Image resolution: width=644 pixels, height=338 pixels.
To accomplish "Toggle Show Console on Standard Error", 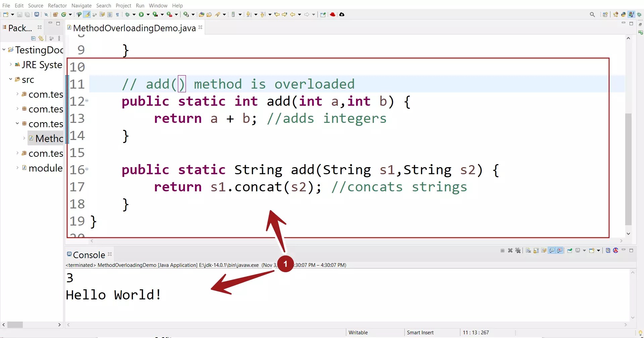I will 559,250.
